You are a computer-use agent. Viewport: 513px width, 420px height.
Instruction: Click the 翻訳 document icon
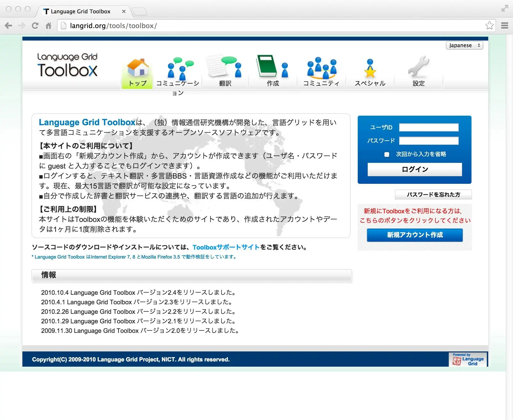(x=224, y=67)
